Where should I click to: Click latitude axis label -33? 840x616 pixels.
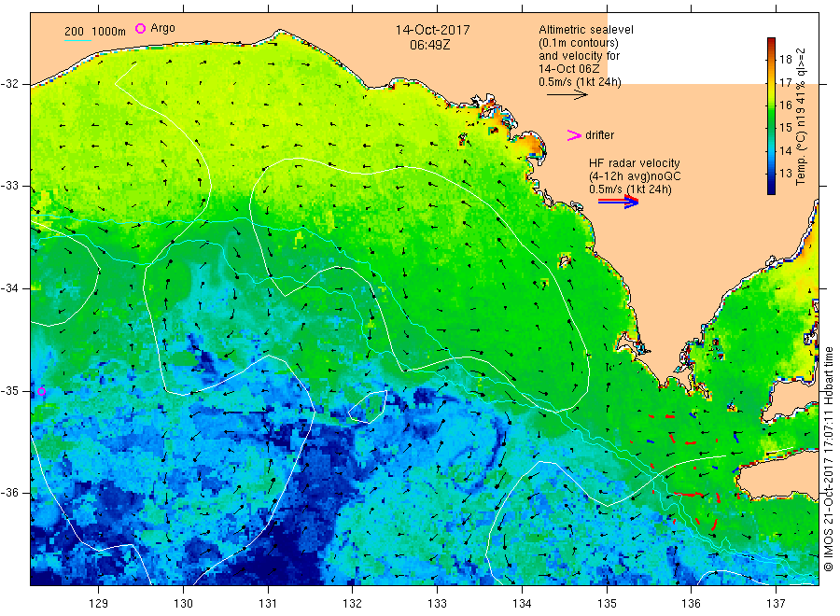[9, 186]
